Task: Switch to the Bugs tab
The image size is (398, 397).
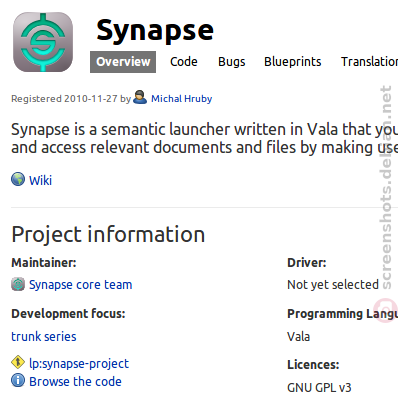Action: coord(232,62)
